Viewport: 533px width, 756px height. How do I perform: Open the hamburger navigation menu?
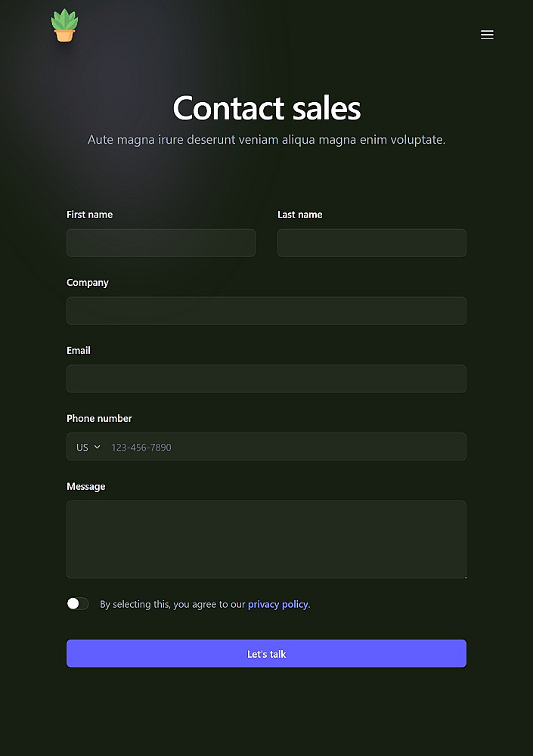487,35
